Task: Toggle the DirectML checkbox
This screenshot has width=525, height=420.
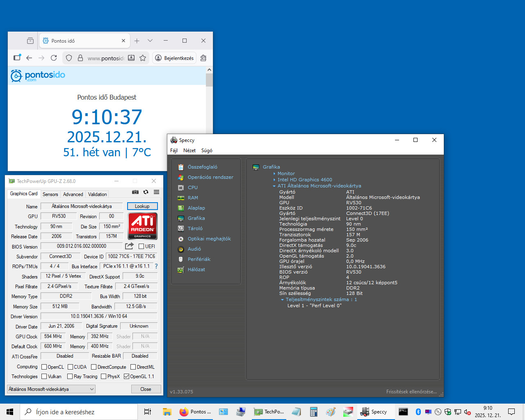Action: pyautogui.click(x=133, y=367)
